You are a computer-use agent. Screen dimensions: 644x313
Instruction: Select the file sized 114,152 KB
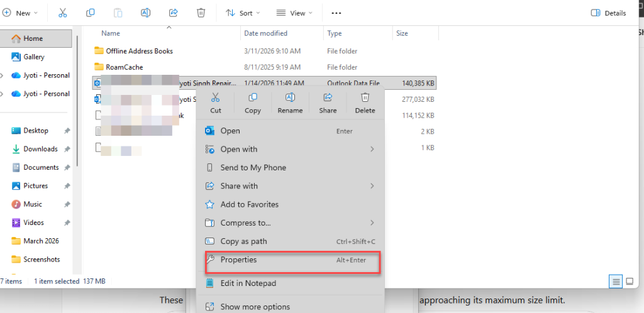(x=418, y=116)
